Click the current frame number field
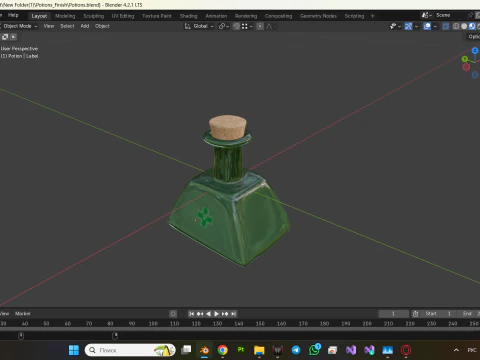Image resolution: width=480 pixels, height=360 pixels. click(x=393, y=314)
